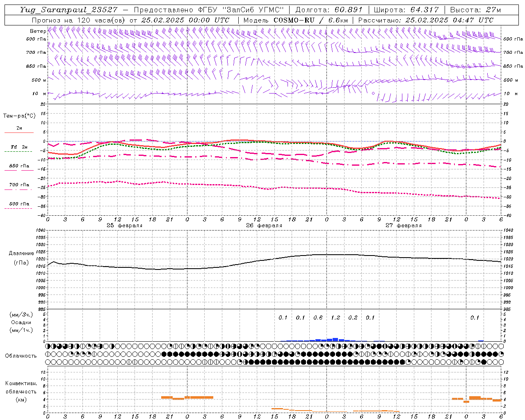Click the Конвективн. convective cloud label
Viewport: 525px width, 420px height.
[21, 383]
